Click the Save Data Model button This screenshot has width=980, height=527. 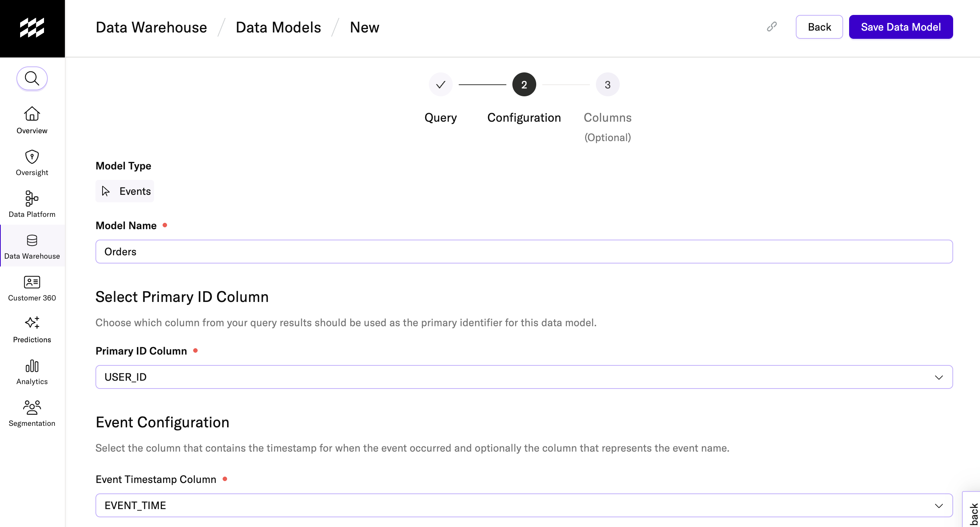[x=901, y=27]
